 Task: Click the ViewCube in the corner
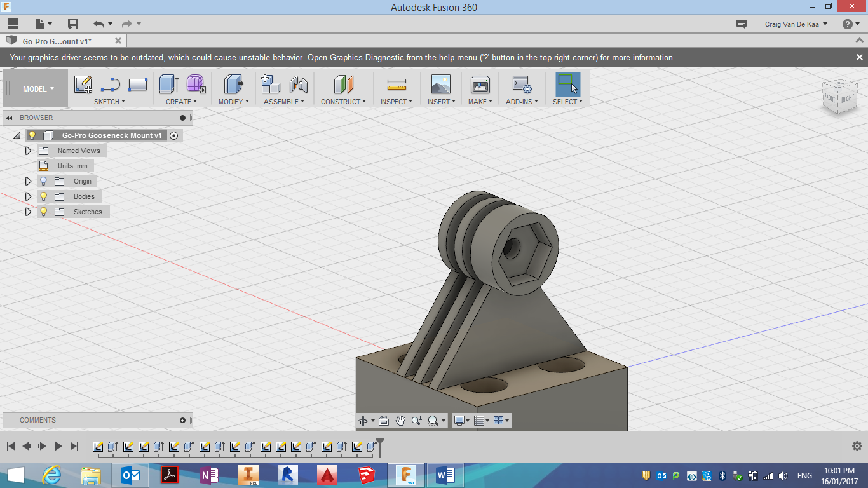(x=839, y=96)
